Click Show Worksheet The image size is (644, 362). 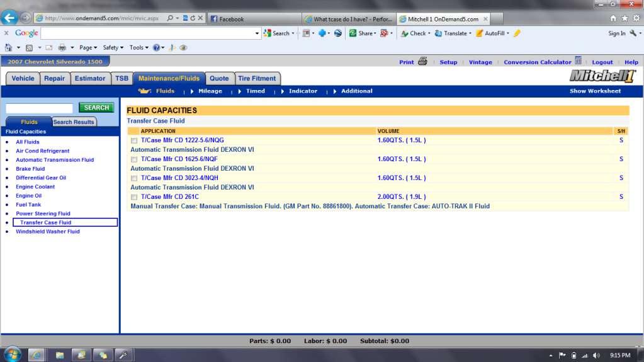coord(595,91)
